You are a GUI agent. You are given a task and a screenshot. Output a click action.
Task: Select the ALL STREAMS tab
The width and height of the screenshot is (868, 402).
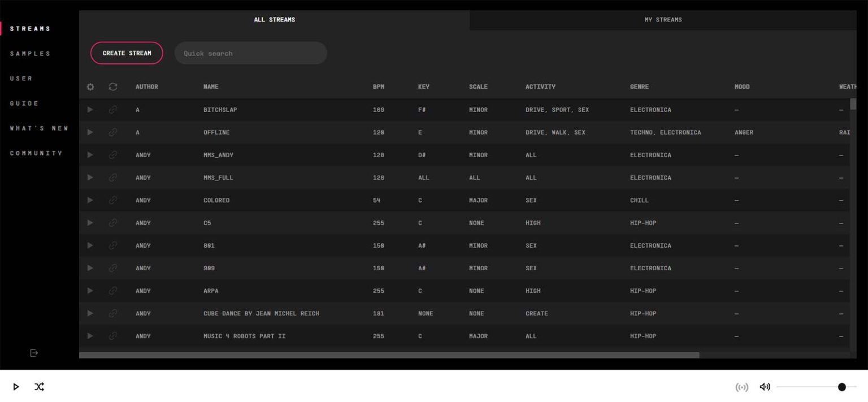pyautogui.click(x=274, y=19)
